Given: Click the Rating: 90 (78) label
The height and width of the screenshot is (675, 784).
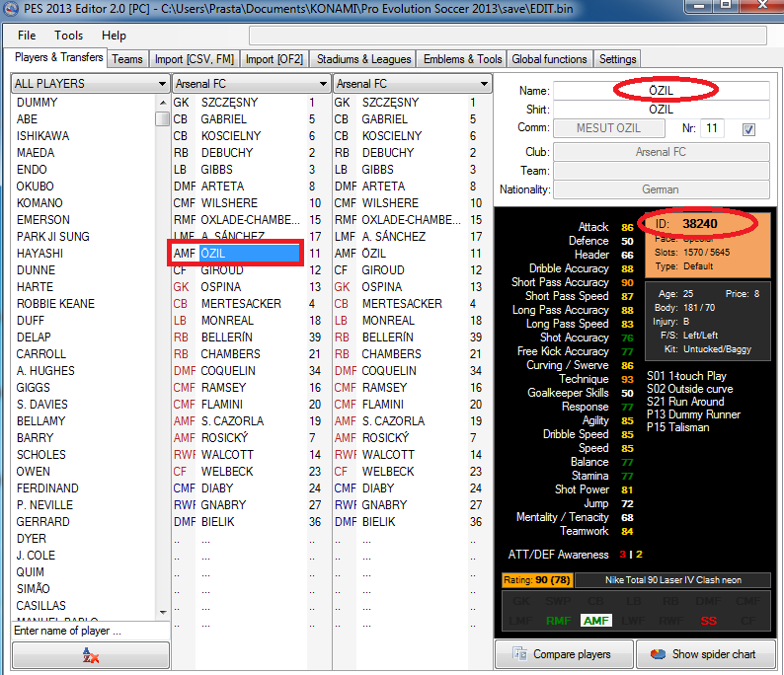Looking at the screenshot, I should (537, 580).
